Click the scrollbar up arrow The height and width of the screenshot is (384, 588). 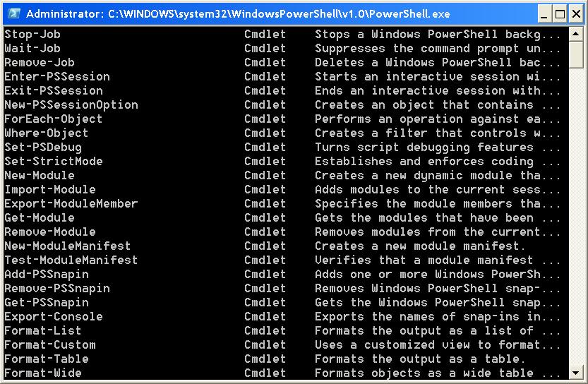pyautogui.click(x=575, y=35)
